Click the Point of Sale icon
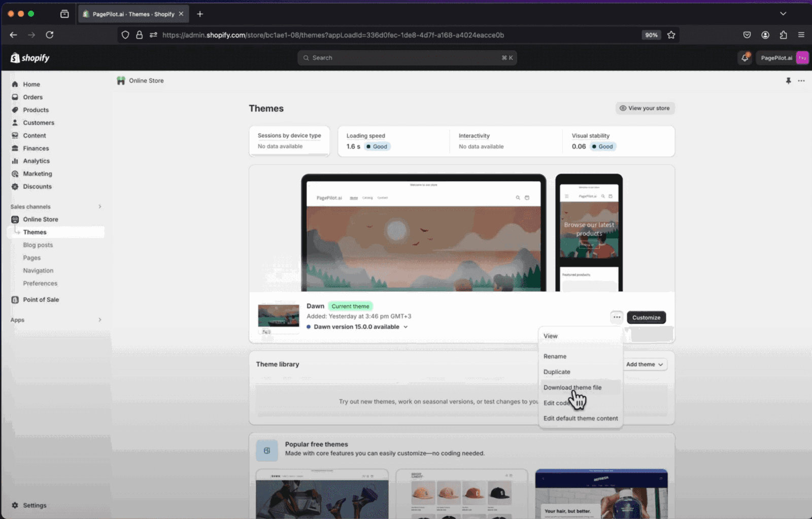812x519 pixels. 15,299
